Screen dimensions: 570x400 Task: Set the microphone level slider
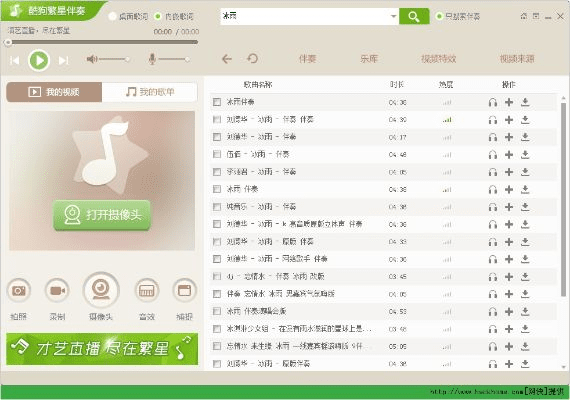tap(174, 59)
